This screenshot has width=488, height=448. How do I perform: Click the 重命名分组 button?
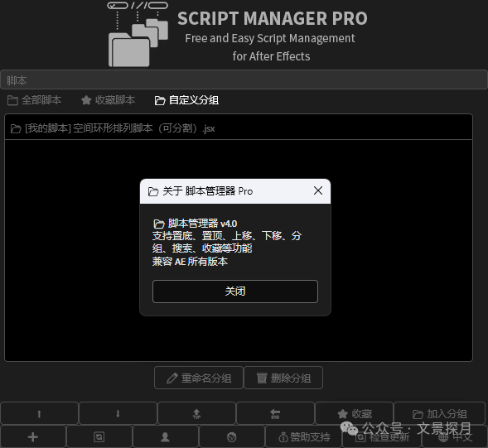point(199,378)
